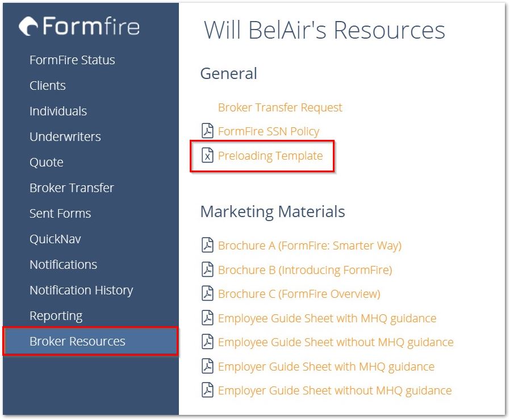This screenshot has height=420, width=510.
Task: Open the PDF icon for Brochure C
Action: (x=208, y=294)
